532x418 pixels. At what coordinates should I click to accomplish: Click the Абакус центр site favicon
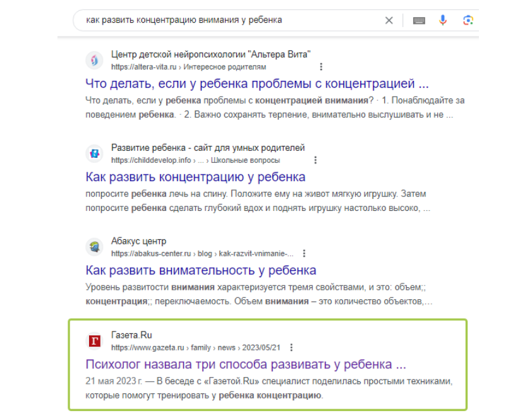(x=94, y=247)
